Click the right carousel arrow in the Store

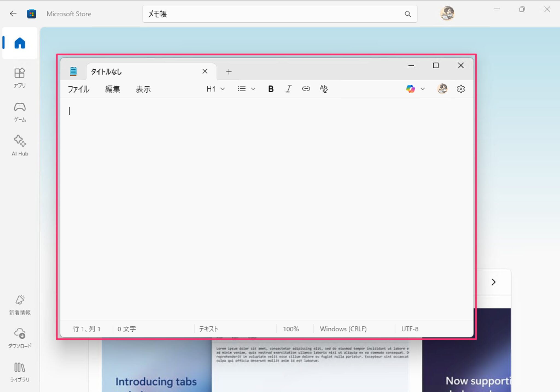click(x=494, y=282)
